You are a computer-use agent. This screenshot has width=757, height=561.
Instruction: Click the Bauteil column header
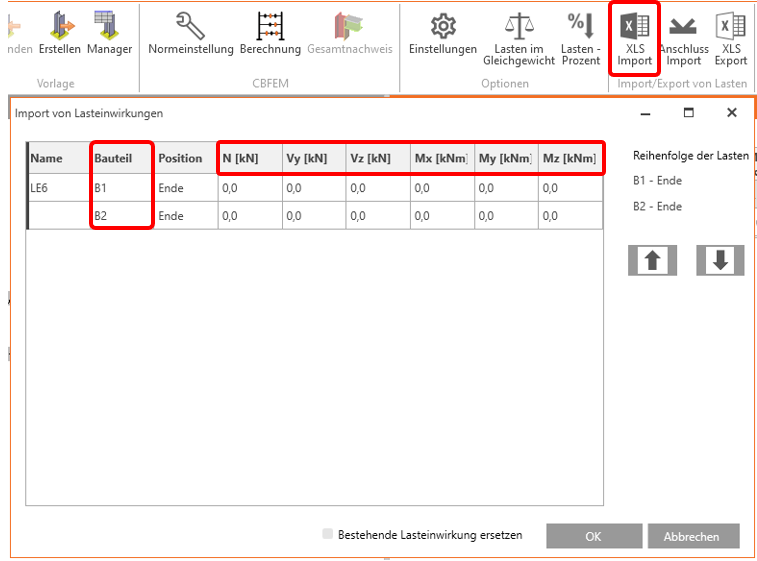tap(122, 158)
